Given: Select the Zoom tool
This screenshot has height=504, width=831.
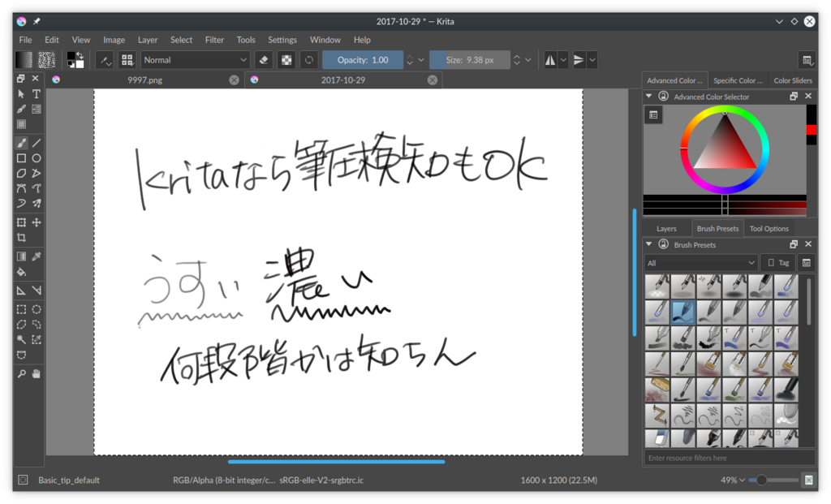Looking at the screenshot, I should point(21,373).
